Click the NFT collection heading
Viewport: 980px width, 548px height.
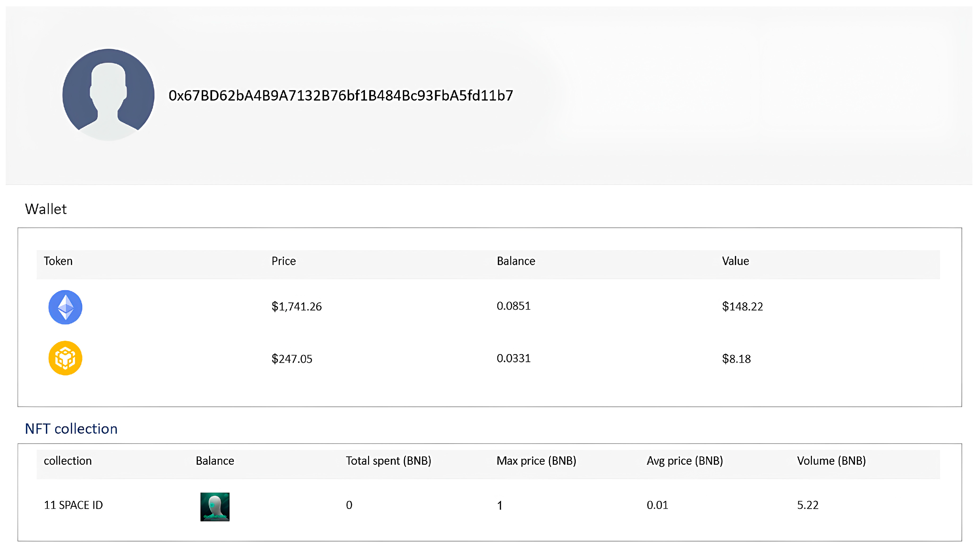[x=71, y=429]
